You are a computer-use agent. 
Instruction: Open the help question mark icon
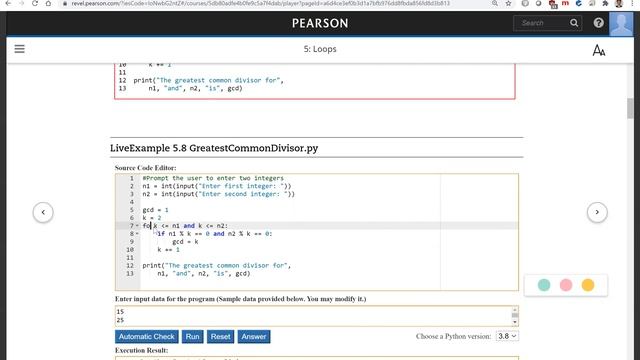(x=598, y=23)
